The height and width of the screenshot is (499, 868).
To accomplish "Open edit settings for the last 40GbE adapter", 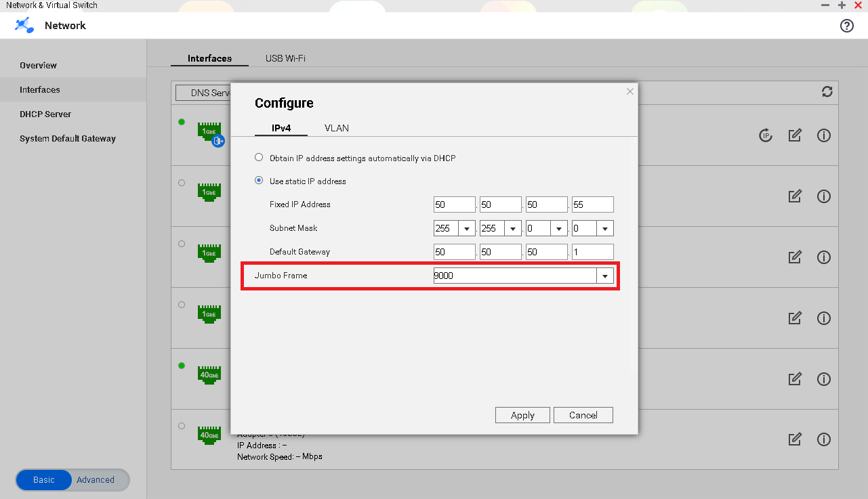I will pyautogui.click(x=795, y=439).
